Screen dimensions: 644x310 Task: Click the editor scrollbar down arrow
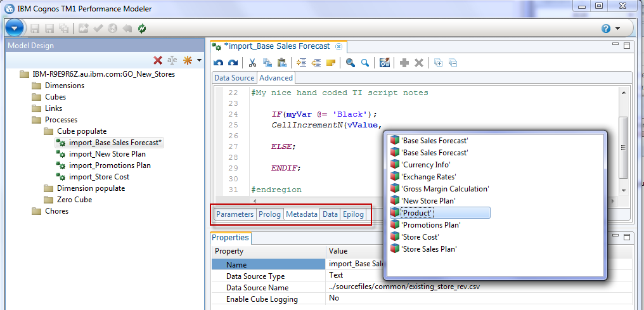coord(624,191)
